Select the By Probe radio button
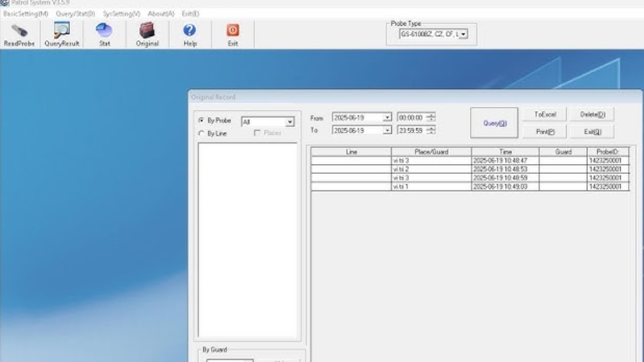Screen dimensions: 644x362 (x=201, y=121)
